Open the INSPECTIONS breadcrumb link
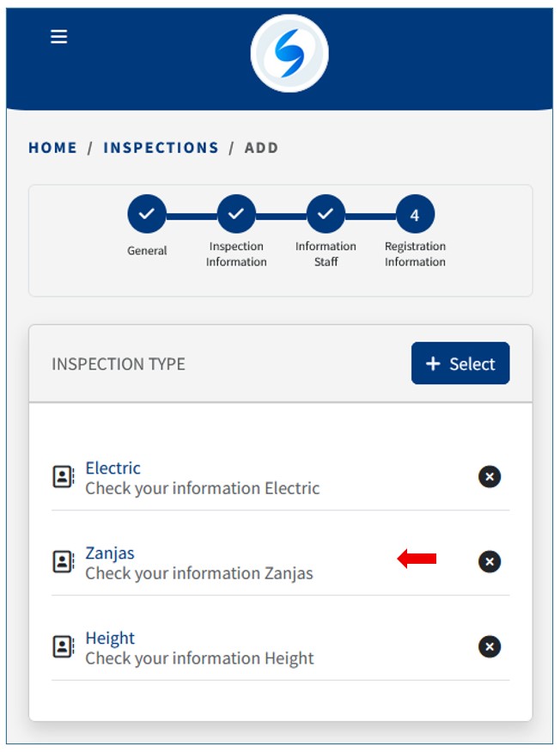The width and height of the screenshot is (560, 752). tap(161, 148)
